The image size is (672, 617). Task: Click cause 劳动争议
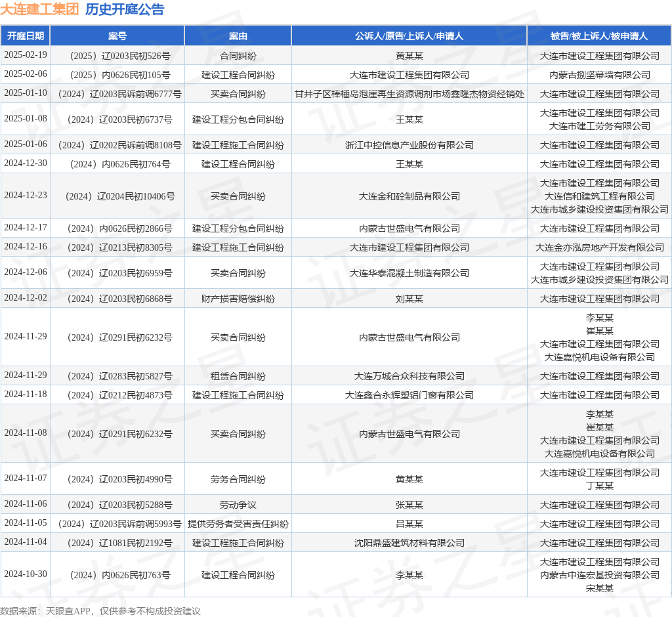[x=238, y=505]
